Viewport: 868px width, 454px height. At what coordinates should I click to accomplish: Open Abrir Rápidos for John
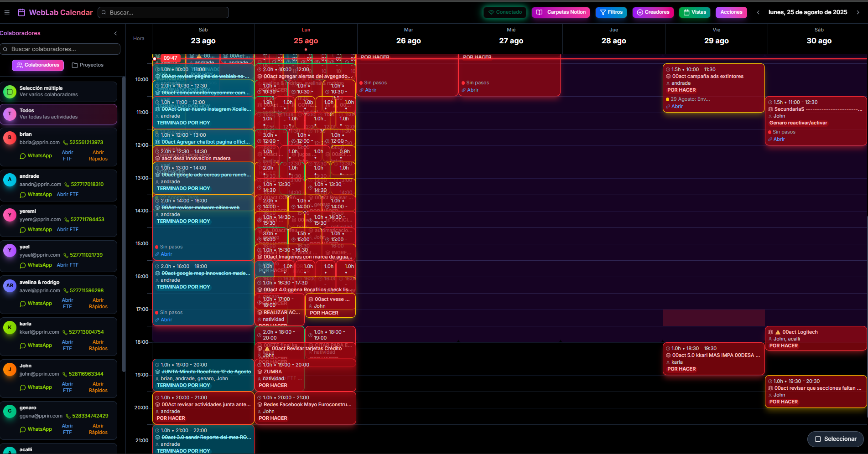click(98, 387)
